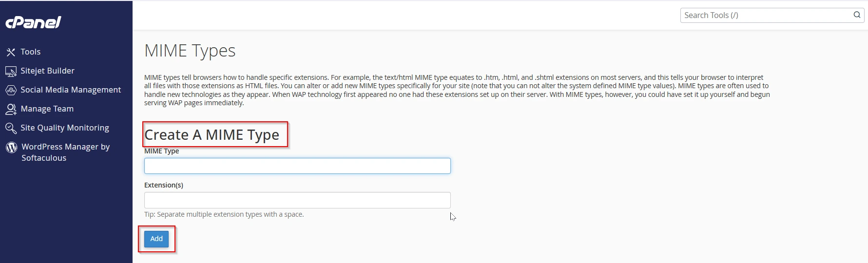This screenshot has height=263, width=868.
Task: Open the Tools menu item label
Action: pos(30,52)
